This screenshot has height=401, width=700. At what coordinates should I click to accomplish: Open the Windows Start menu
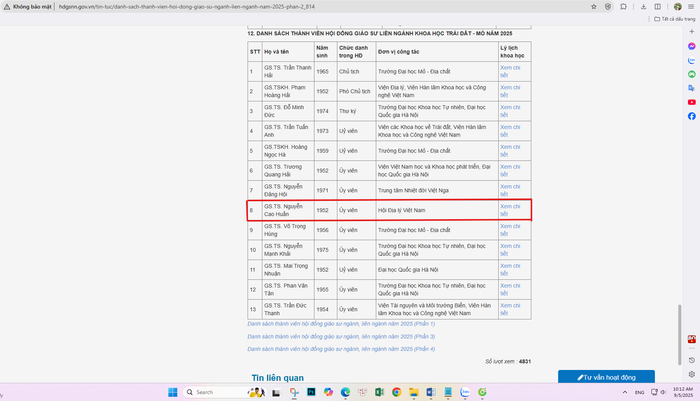click(173, 392)
